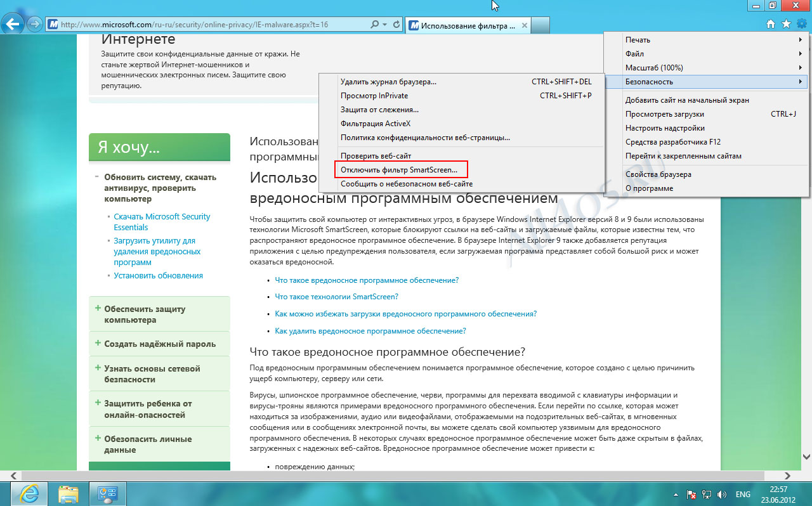Collapse 'Обновить систему, скачать антивирус' section
Screen dimensions: 812x506
point(97,177)
